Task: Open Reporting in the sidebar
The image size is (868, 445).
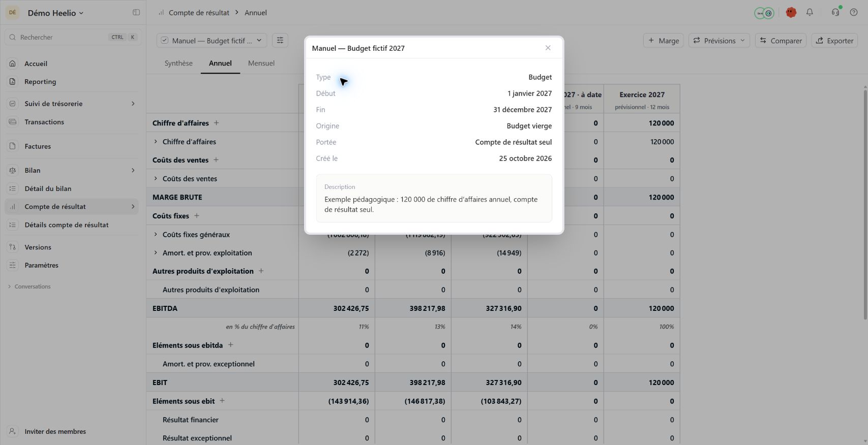Action: click(72, 82)
